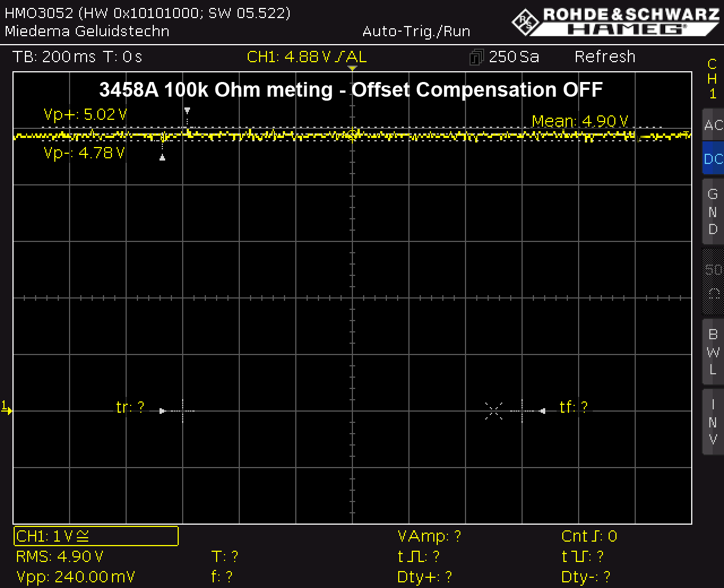Toggle the 50 Ohm input impedance option
Image resolution: width=724 pixels, height=588 pixels.
point(713,281)
